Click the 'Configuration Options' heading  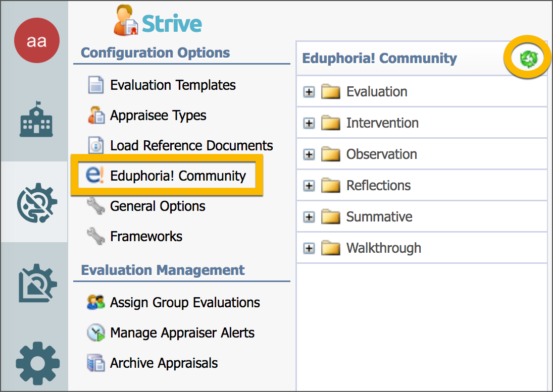pyautogui.click(x=156, y=53)
